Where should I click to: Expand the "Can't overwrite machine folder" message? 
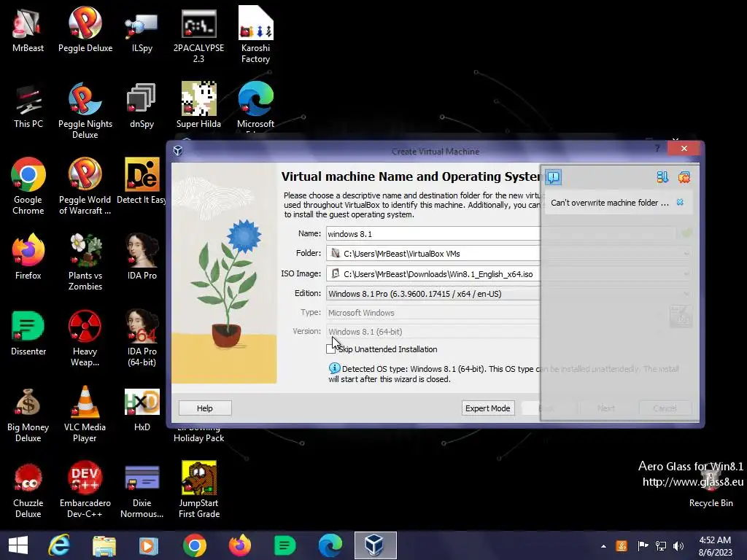click(609, 203)
